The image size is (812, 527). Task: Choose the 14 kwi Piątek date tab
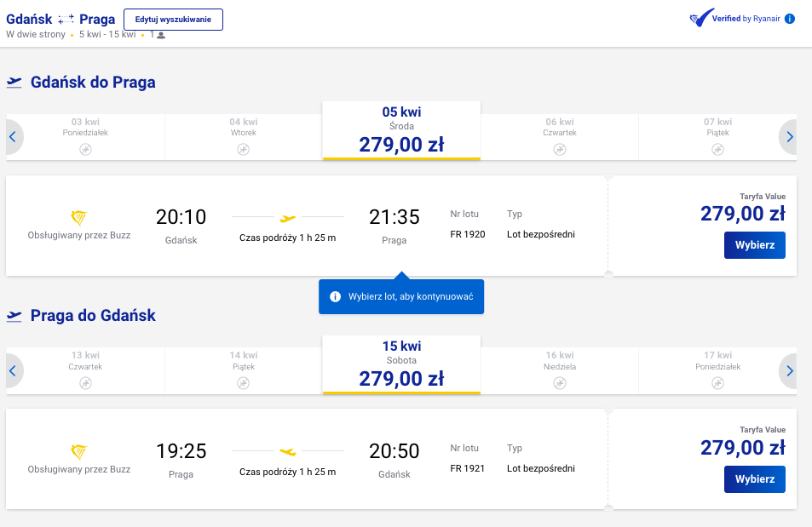click(244, 370)
